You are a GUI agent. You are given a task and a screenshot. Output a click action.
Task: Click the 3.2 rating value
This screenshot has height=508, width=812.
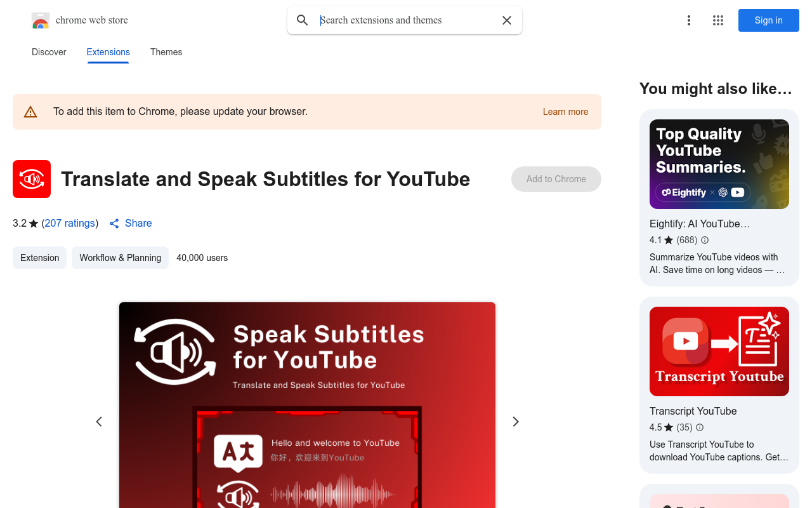[20, 224]
